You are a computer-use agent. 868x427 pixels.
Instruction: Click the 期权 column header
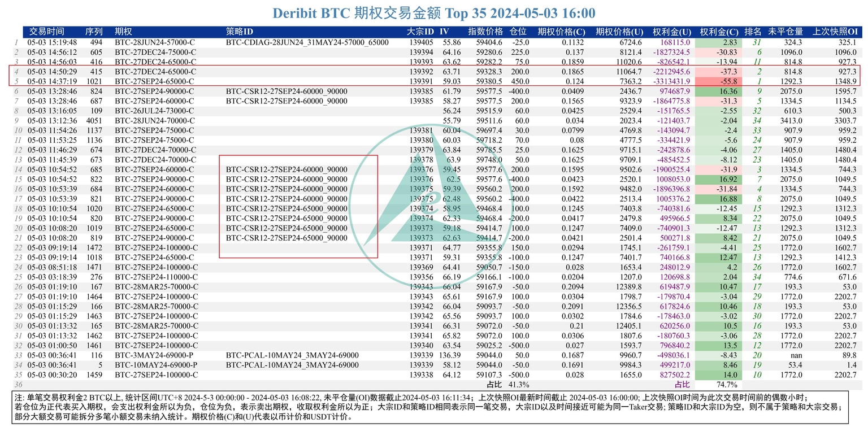124,32
